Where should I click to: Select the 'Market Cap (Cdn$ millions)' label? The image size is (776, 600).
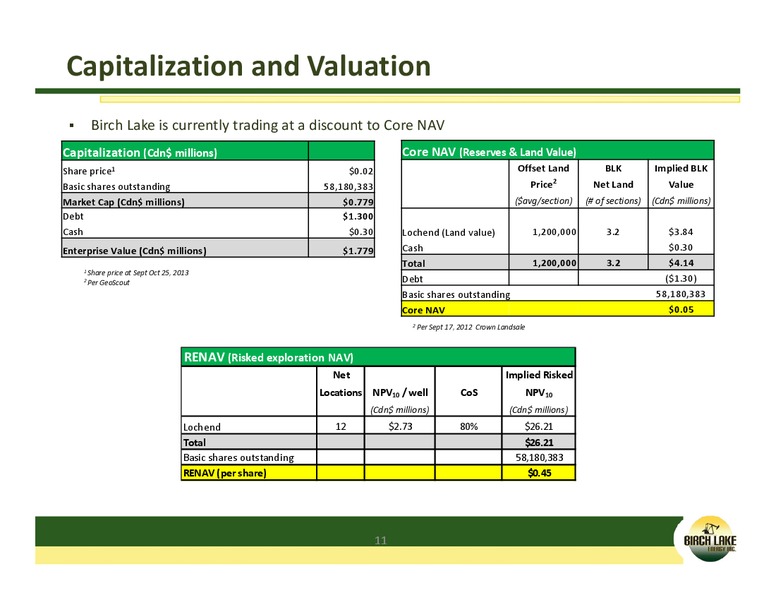click(x=124, y=202)
